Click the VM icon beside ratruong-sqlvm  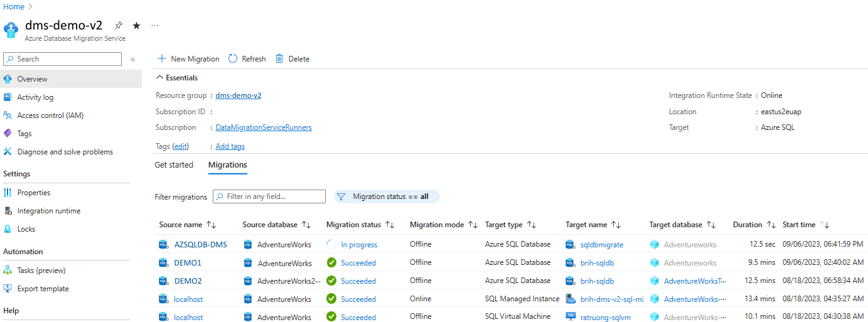coord(570,317)
